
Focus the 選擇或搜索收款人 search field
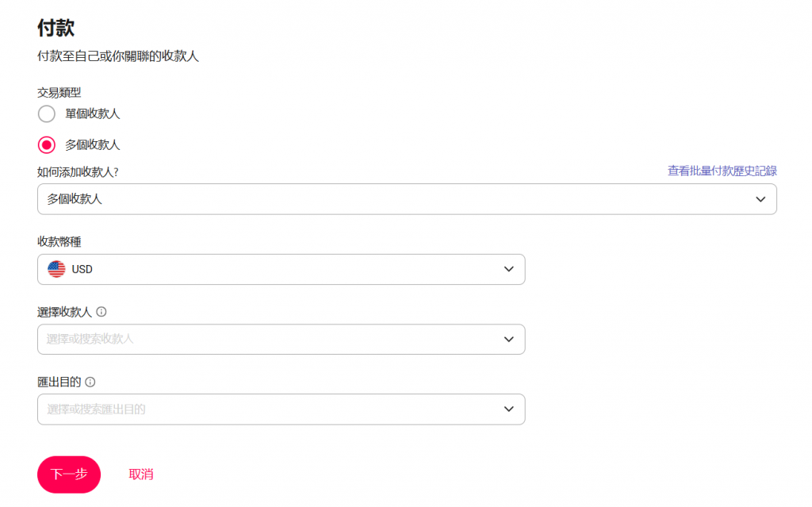[x=282, y=339]
